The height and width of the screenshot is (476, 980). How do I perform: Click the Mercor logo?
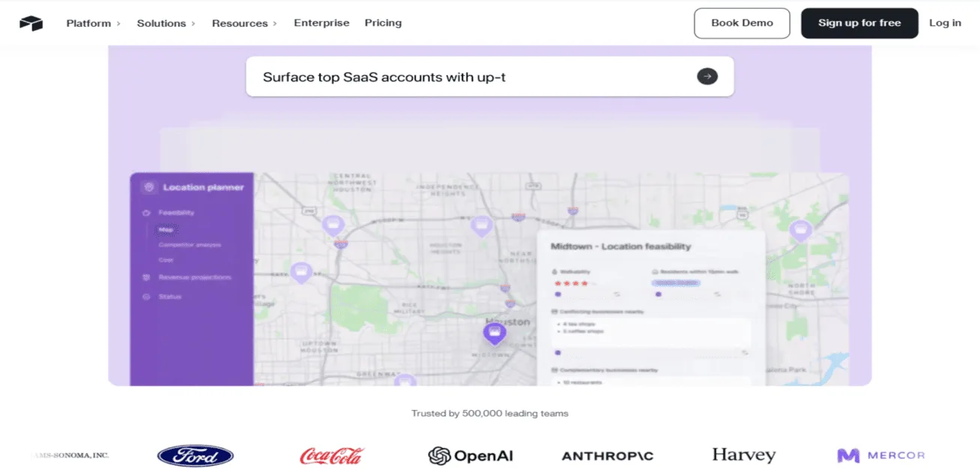[x=881, y=455]
